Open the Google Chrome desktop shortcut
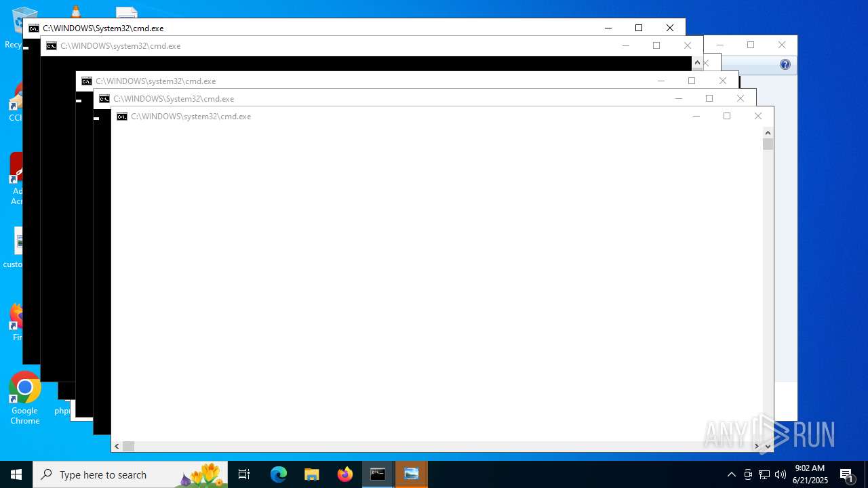 [25, 399]
